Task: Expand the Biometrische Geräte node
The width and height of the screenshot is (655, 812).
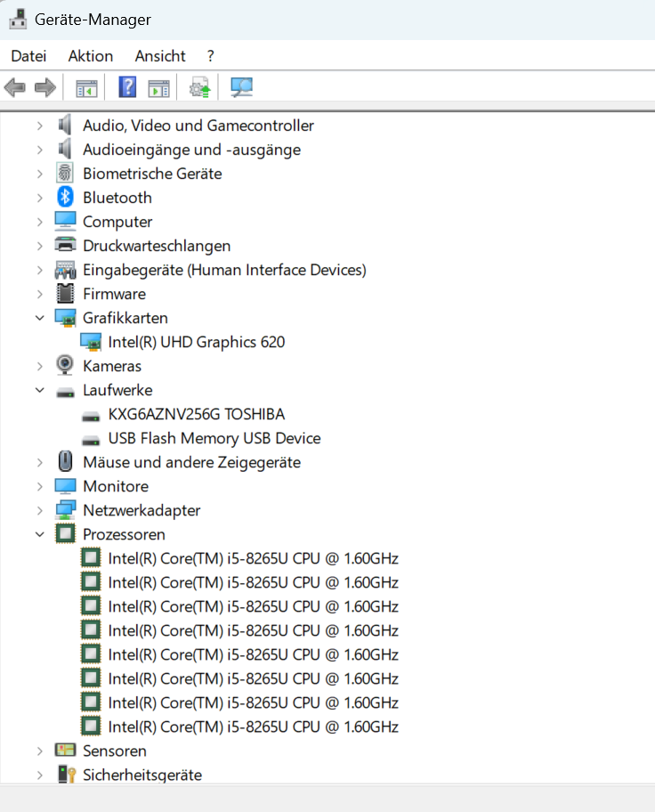Action: click(x=40, y=174)
